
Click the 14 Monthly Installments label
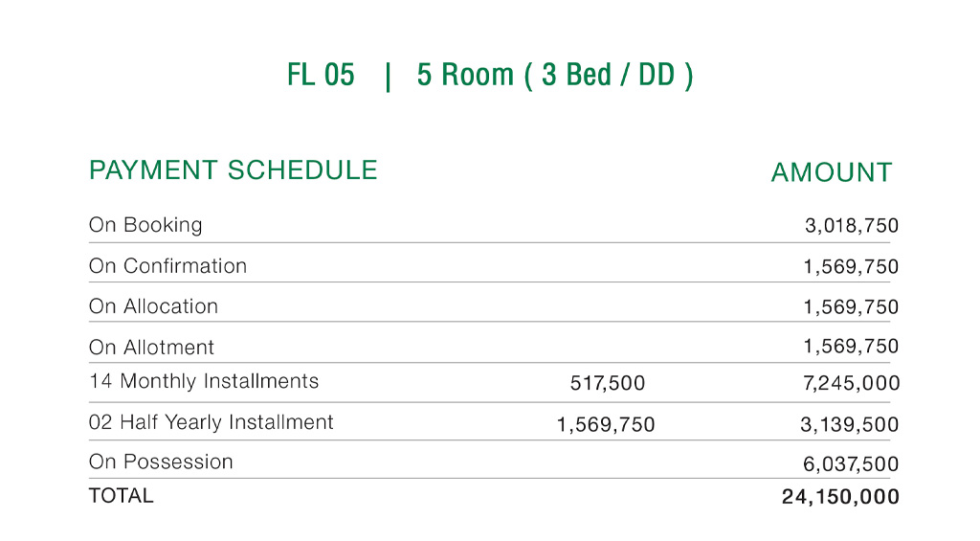[x=204, y=381]
